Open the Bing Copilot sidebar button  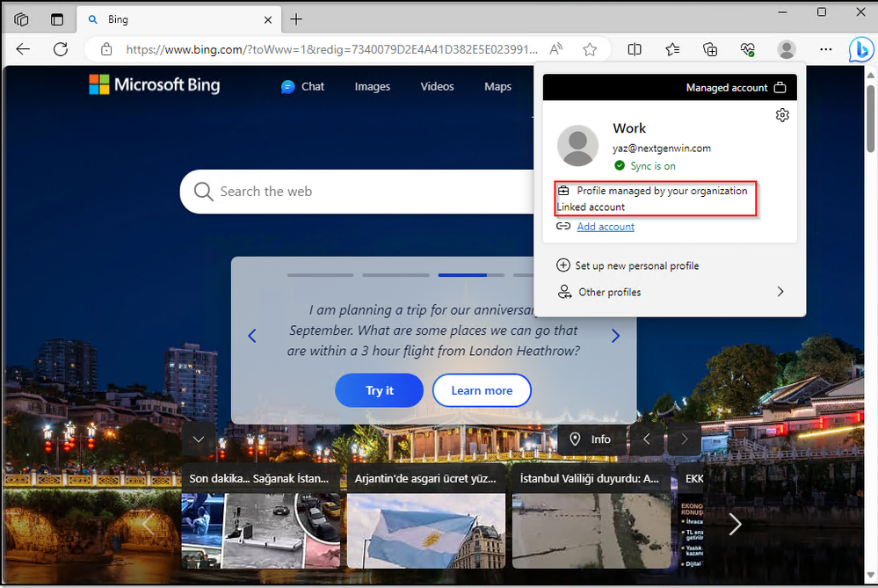[x=861, y=49]
